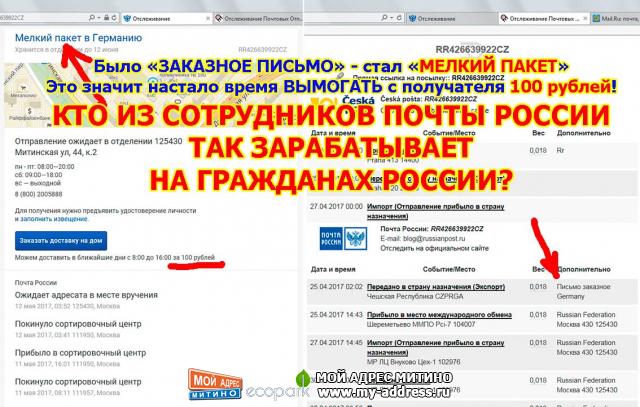Open 'Импорт' event link dated 27.04.2017 14:45
This screenshot has height=407, width=640.
click(x=436, y=347)
